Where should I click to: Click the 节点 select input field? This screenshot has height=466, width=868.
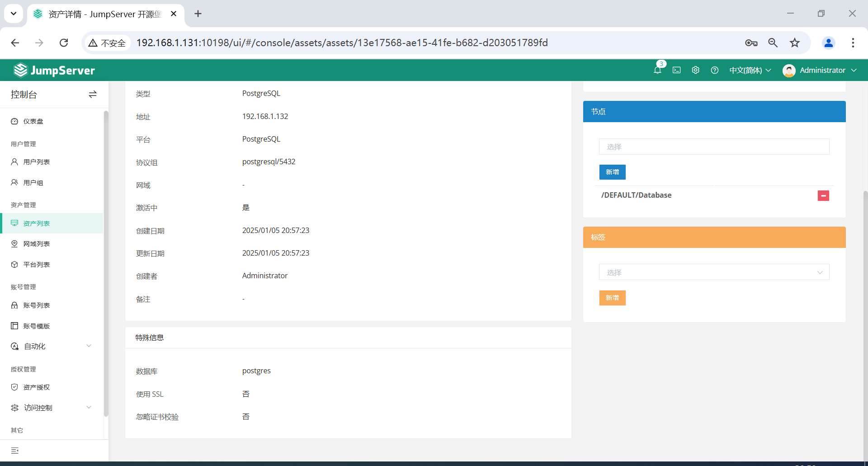714,147
